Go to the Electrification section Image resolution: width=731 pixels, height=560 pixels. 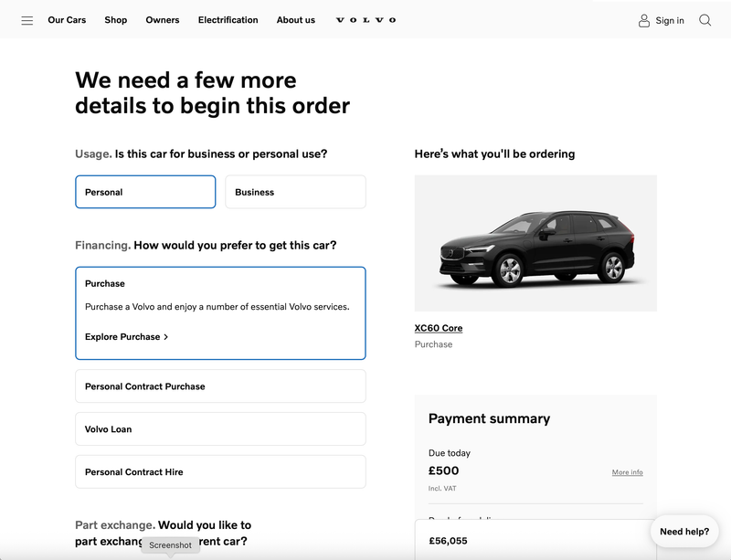228,19
